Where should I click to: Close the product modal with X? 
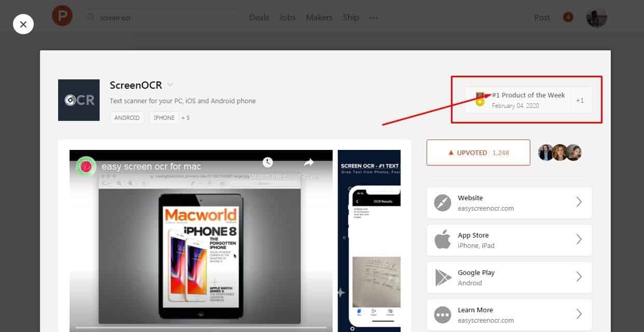click(23, 24)
